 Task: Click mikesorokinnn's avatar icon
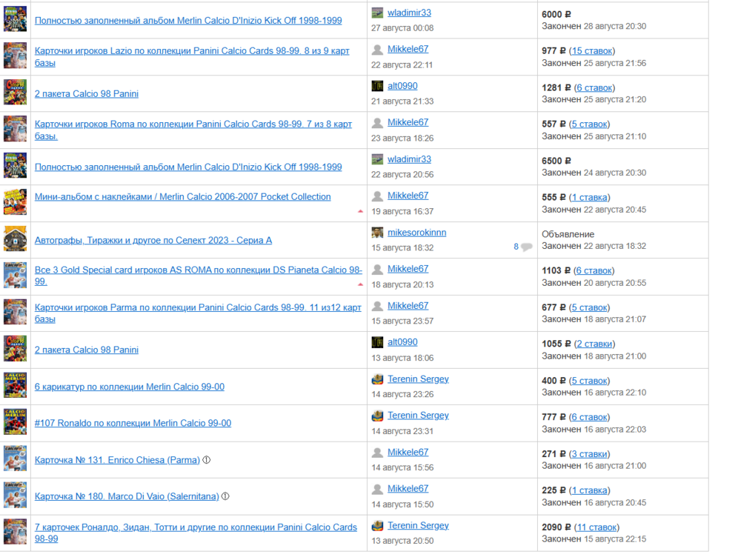coord(378,233)
